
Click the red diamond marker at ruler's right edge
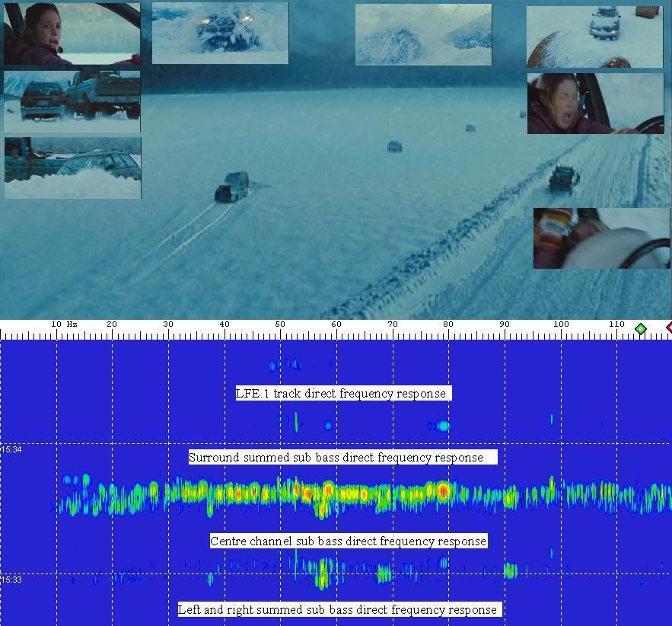(669, 327)
